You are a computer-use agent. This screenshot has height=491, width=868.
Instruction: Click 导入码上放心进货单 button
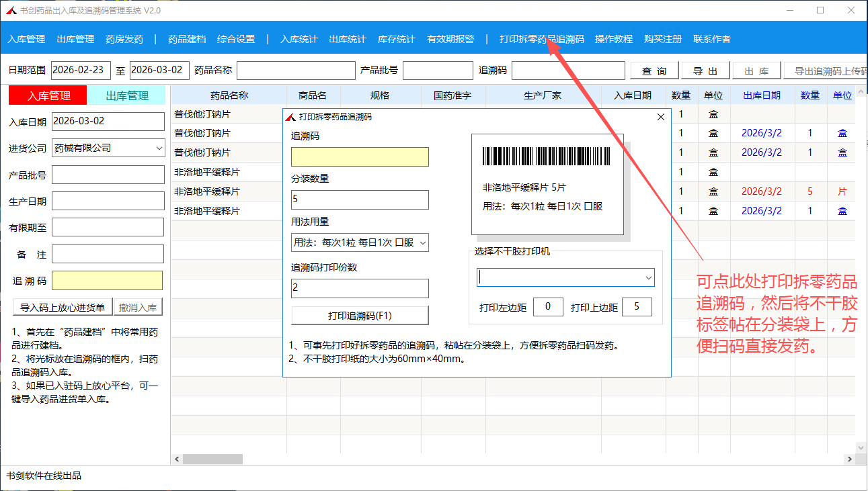point(63,308)
